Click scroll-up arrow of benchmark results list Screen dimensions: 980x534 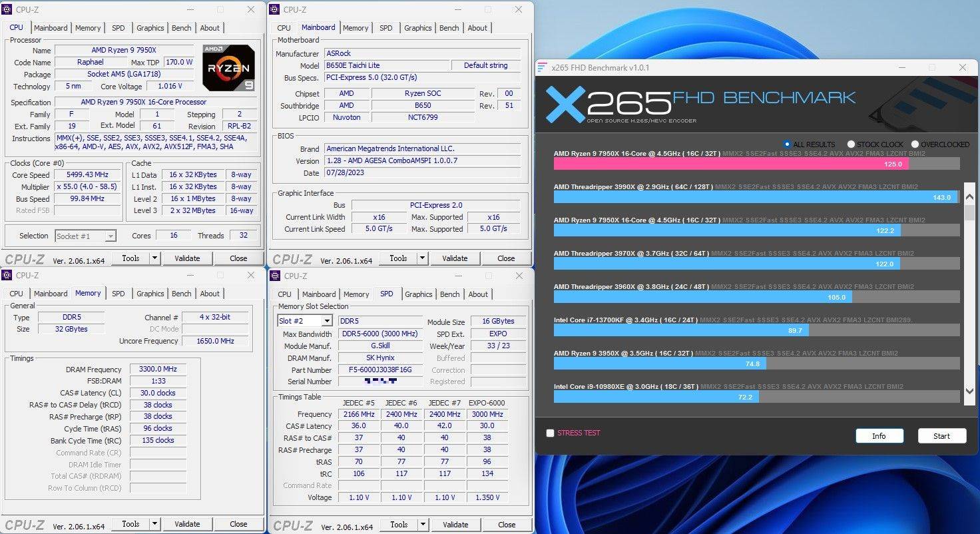970,197
